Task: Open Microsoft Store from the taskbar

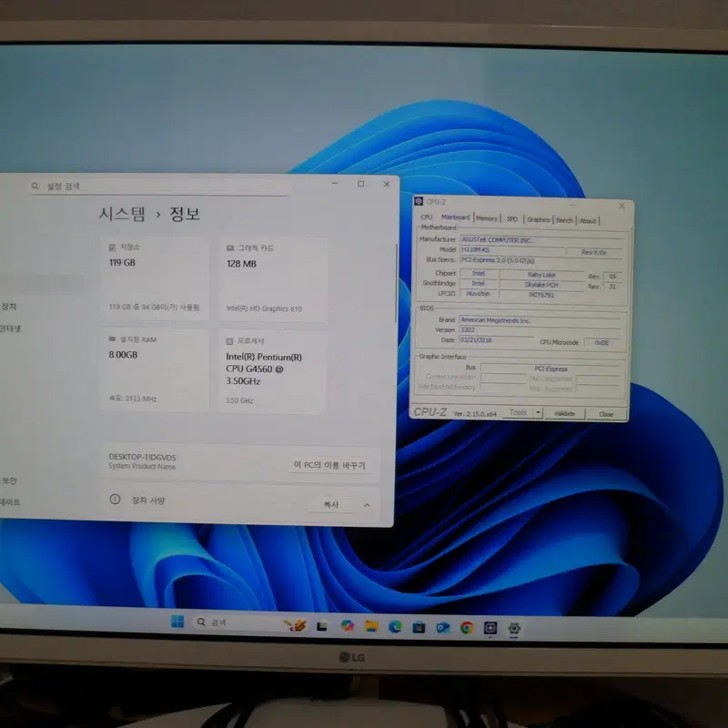Action: pos(419,628)
